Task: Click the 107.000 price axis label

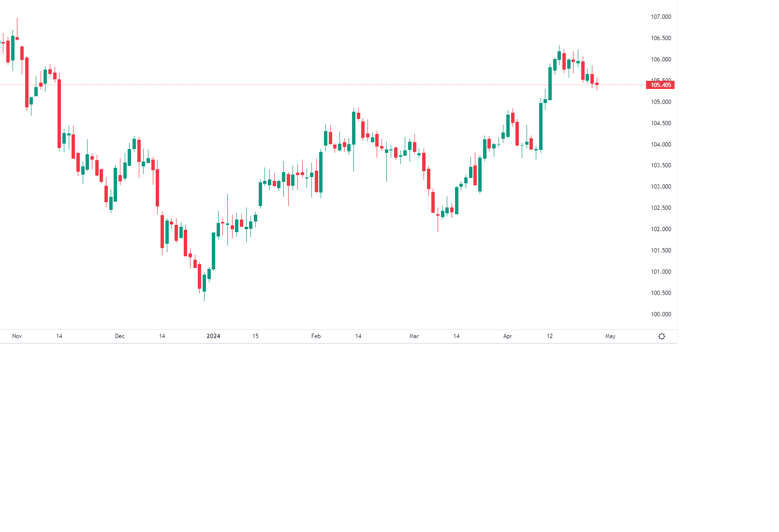Action: [661, 17]
